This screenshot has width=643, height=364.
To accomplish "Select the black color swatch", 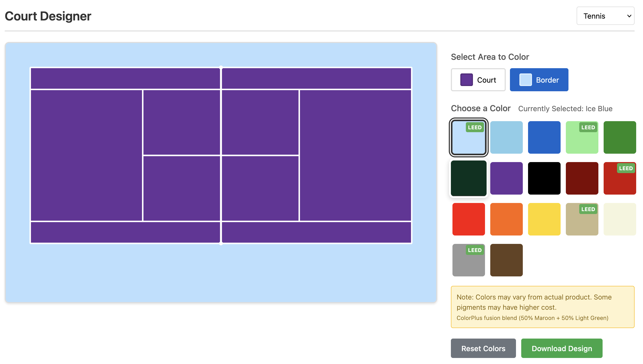I will click(544, 178).
